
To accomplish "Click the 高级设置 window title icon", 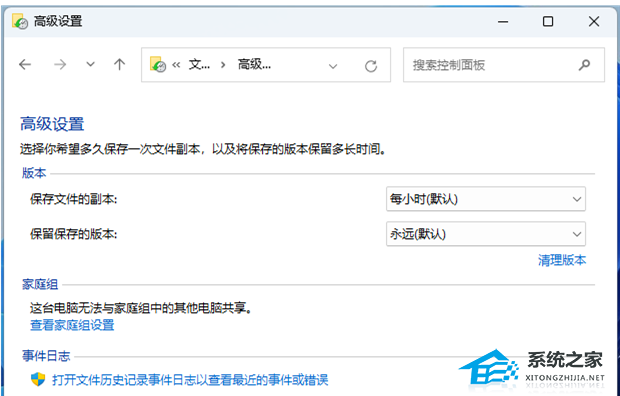I will point(20,21).
